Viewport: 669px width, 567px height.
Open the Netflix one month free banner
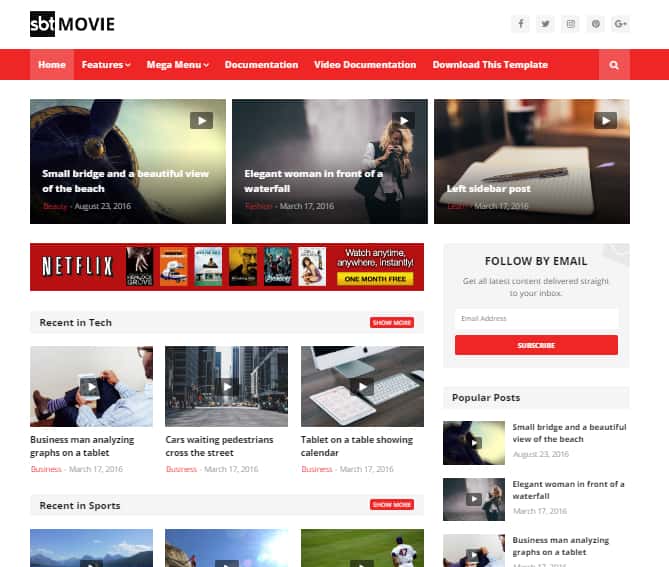[227, 267]
